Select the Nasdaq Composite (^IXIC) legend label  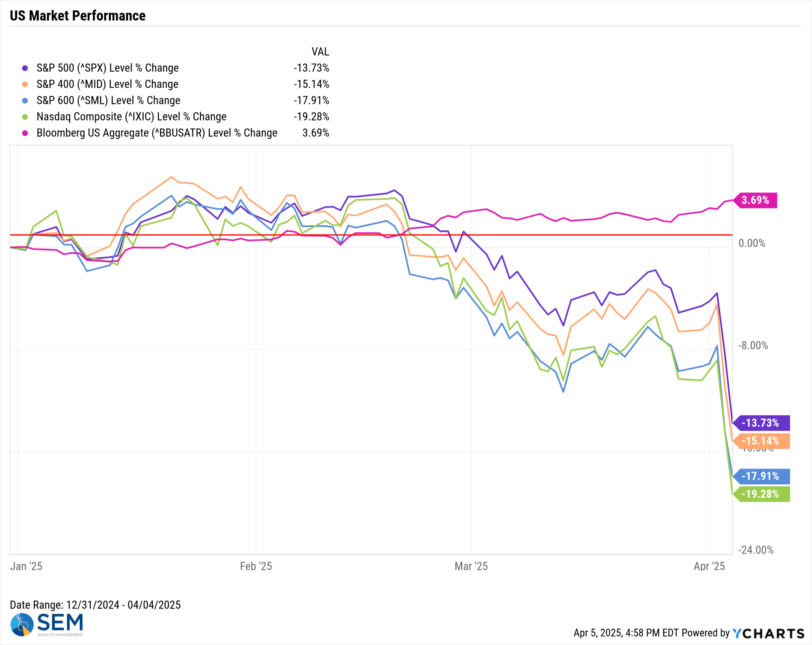(x=132, y=116)
